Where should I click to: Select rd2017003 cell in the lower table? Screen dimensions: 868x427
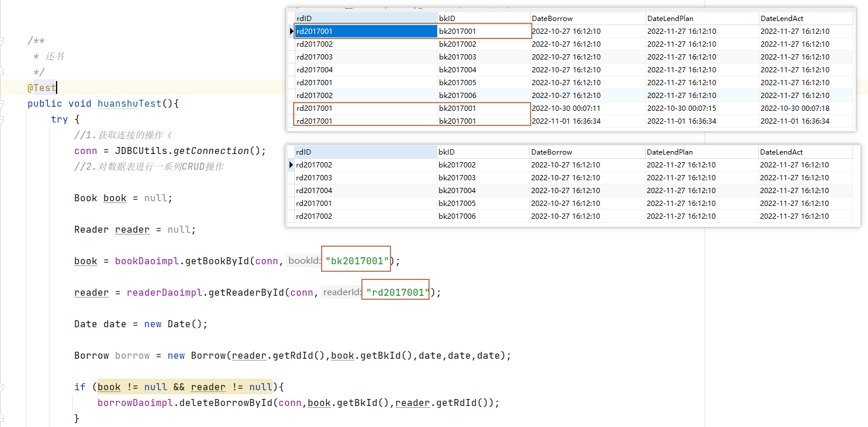tap(366, 177)
